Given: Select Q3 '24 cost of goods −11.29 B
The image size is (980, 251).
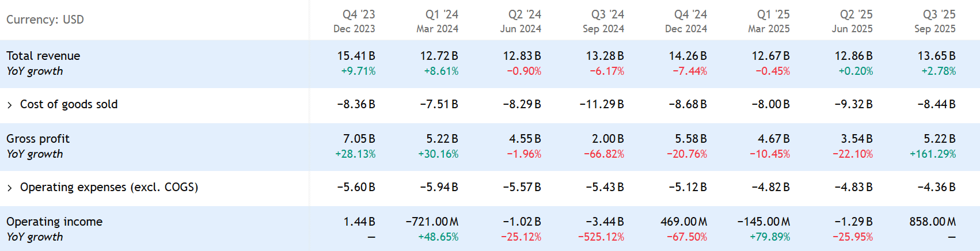Looking at the screenshot, I should [x=601, y=104].
